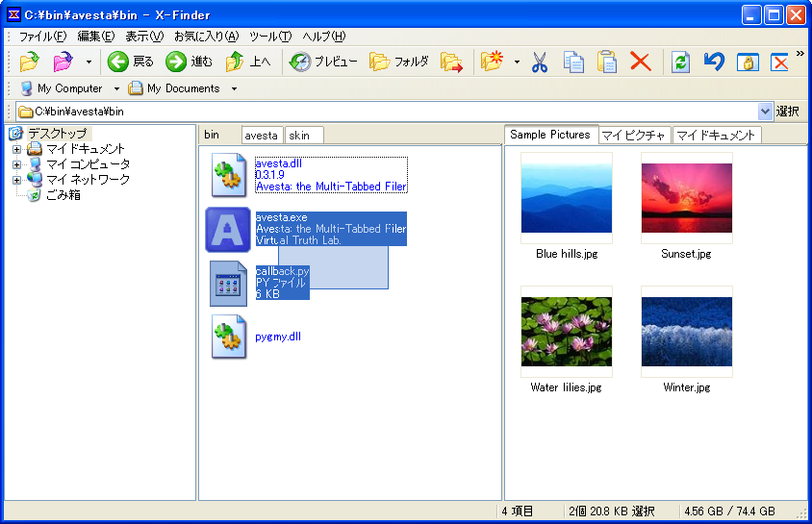Switch to the マイ ピクチャ tab

pos(634,136)
